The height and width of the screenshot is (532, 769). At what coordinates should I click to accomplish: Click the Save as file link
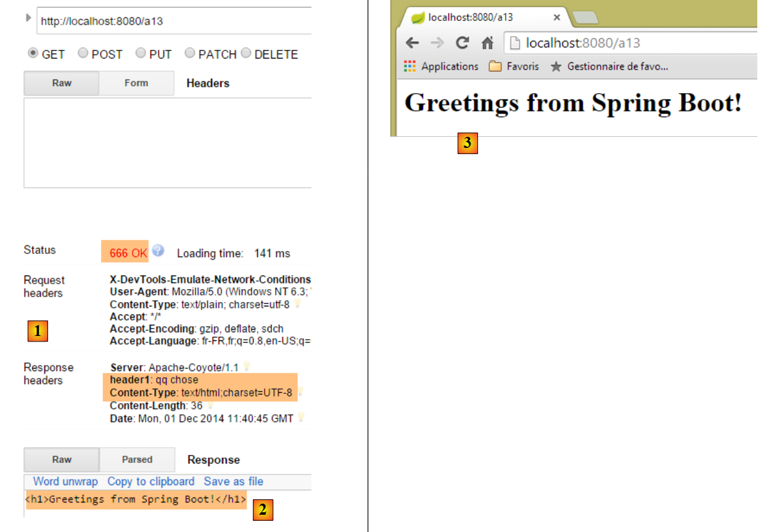pos(233,481)
